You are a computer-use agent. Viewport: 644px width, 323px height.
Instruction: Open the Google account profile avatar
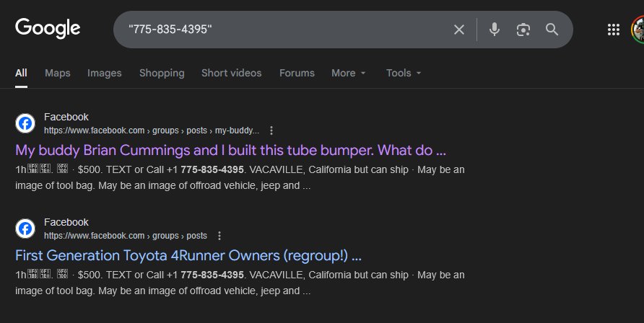[638, 30]
